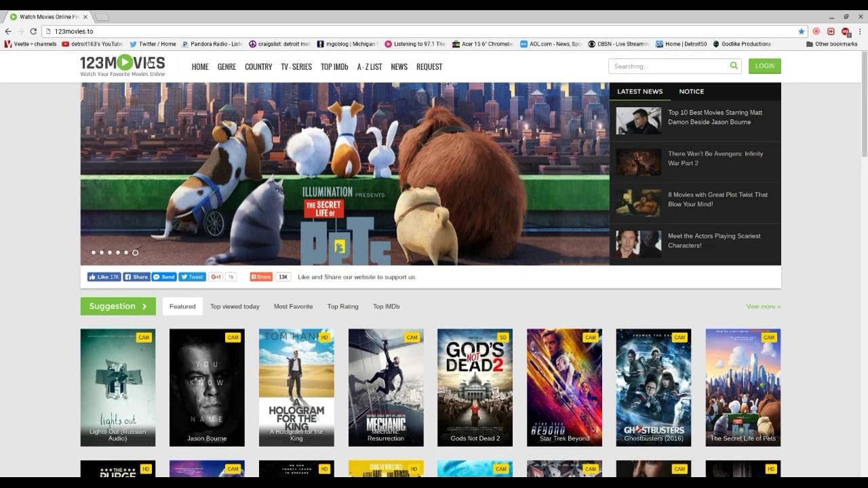Open the TV-SERIES nav item
The image size is (868, 488).
coord(296,66)
